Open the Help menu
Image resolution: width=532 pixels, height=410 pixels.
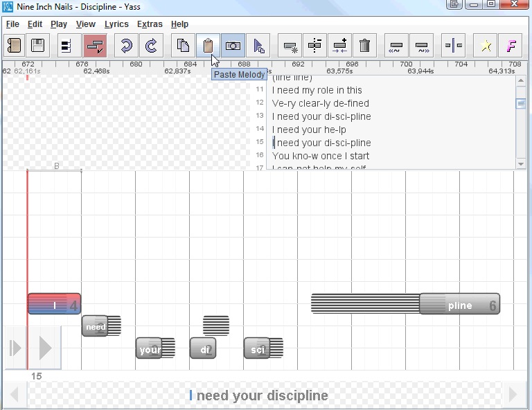pos(179,24)
